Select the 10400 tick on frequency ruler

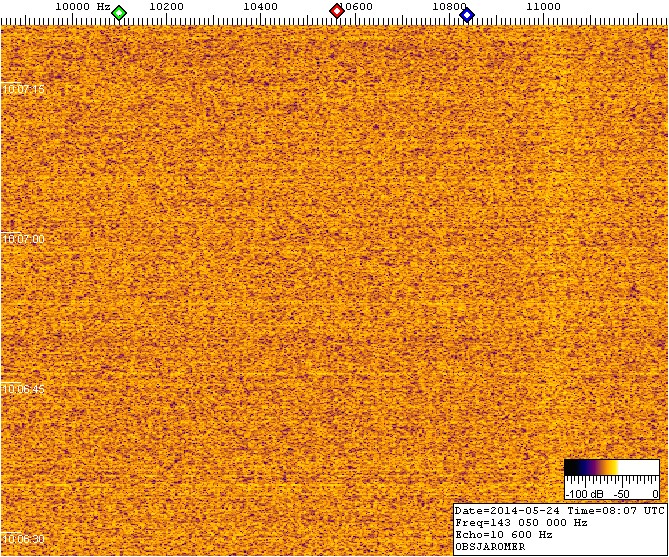260,6
